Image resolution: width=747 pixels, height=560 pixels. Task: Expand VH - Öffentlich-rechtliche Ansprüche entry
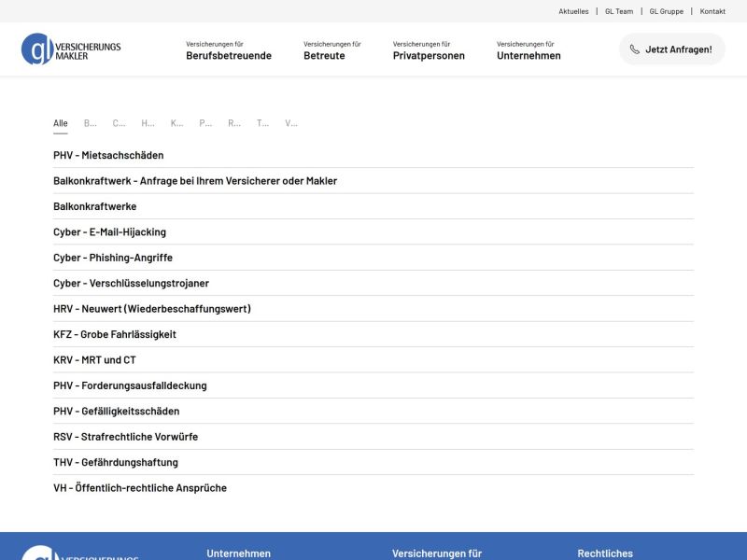[x=373, y=488]
